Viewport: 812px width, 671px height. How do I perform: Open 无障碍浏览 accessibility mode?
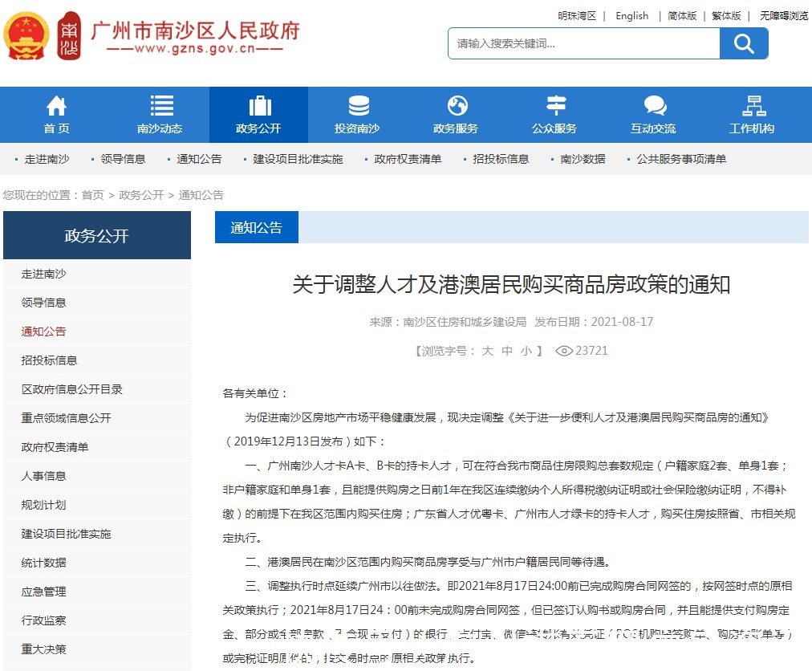[783, 15]
